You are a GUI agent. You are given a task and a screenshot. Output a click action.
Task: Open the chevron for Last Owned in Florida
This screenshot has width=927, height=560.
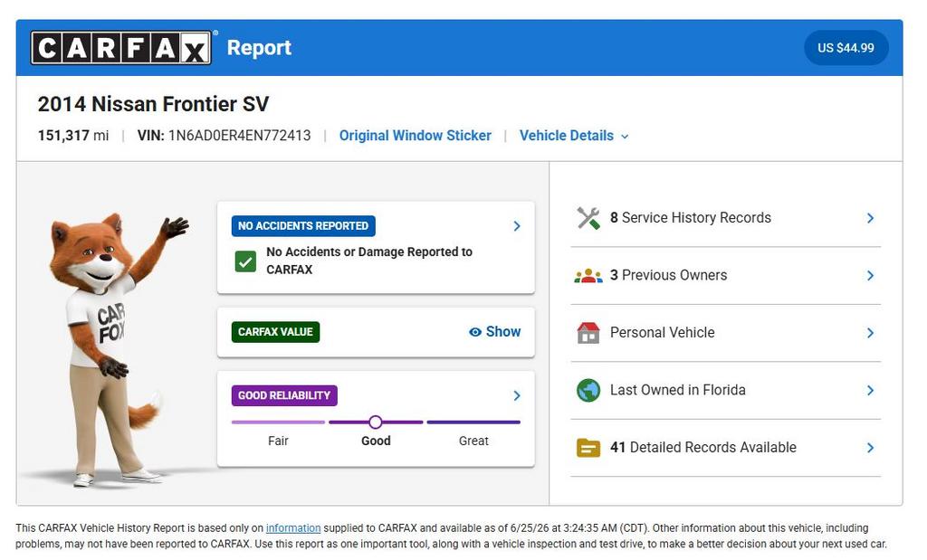(870, 391)
